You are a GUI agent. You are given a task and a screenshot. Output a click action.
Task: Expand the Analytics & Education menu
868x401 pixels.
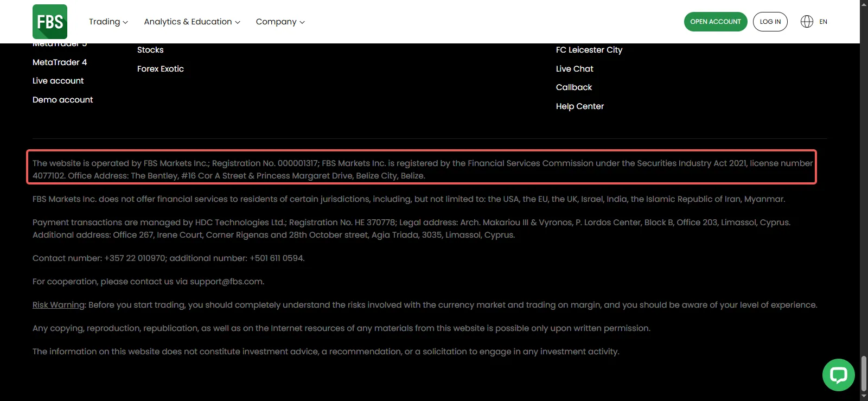pyautogui.click(x=192, y=22)
